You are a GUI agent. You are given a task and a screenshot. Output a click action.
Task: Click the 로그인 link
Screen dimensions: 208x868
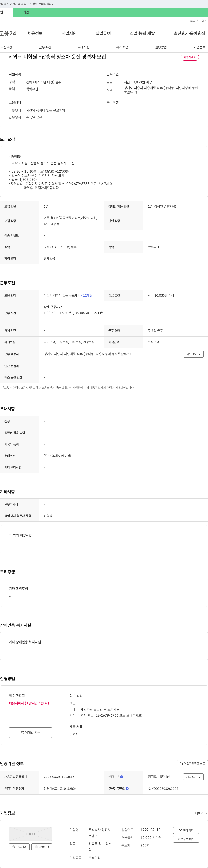click(194, 21)
